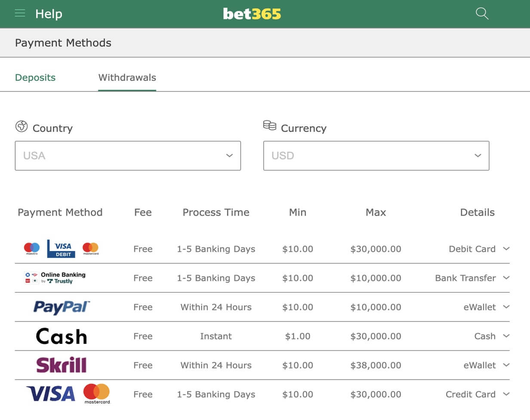The height and width of the screenshot is (420, 530).
Task: Expand the Cash details chevron
Action: pyautogui.click(x=506, y=336)
